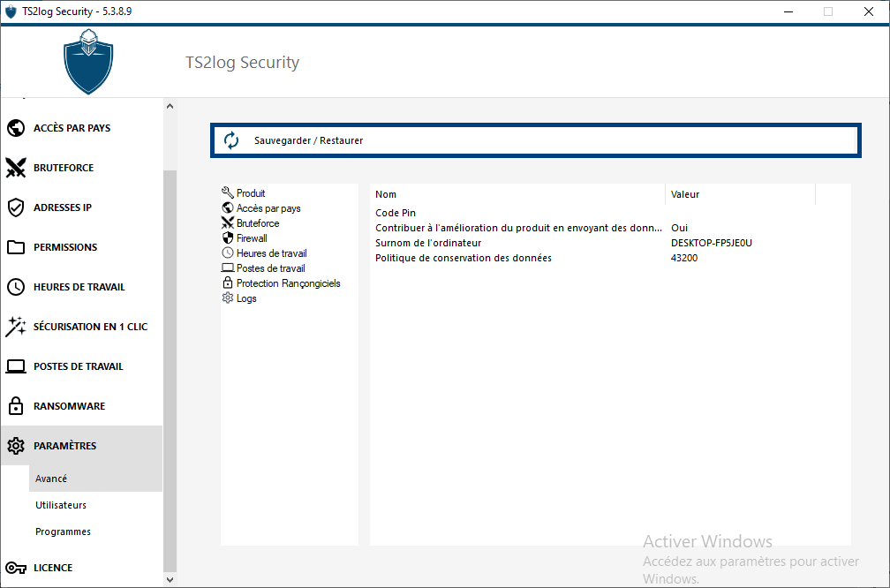The height and width of the screenshot is (588, 890).
Task: Select Bruteforce settings category
Action: [x=258, y=223]
